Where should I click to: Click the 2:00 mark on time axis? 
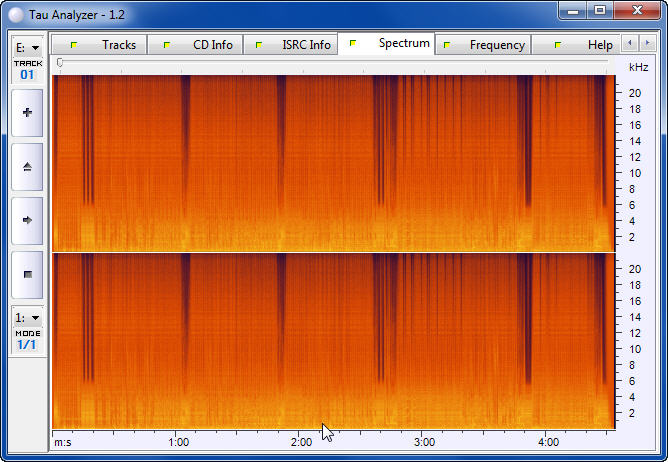[x=301, y=441]
